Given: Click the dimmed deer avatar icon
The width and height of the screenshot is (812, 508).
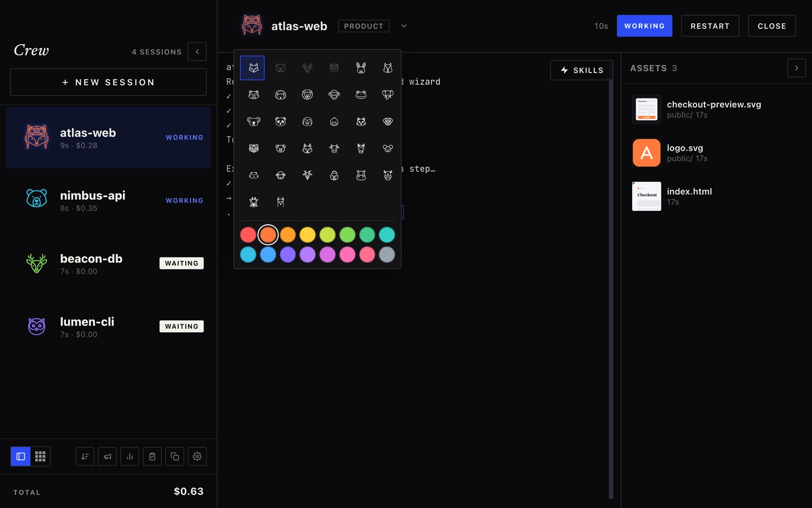Looking at the screenshot, I should coord(307,68).
